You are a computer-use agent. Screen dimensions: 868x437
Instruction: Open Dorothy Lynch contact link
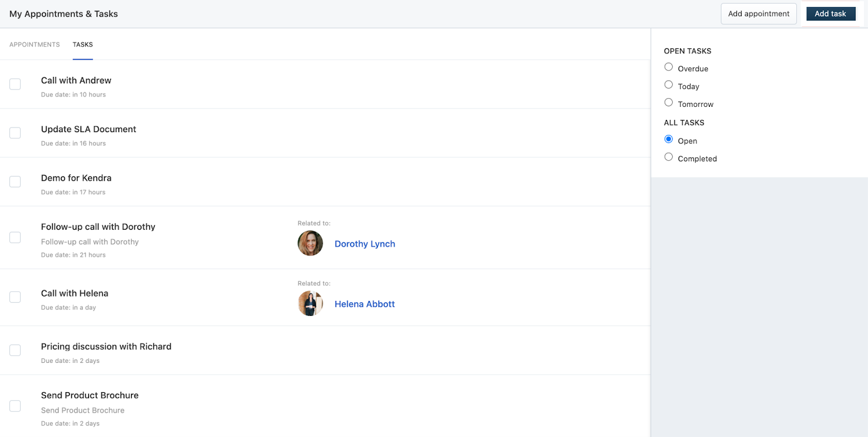tap(365, 244)
